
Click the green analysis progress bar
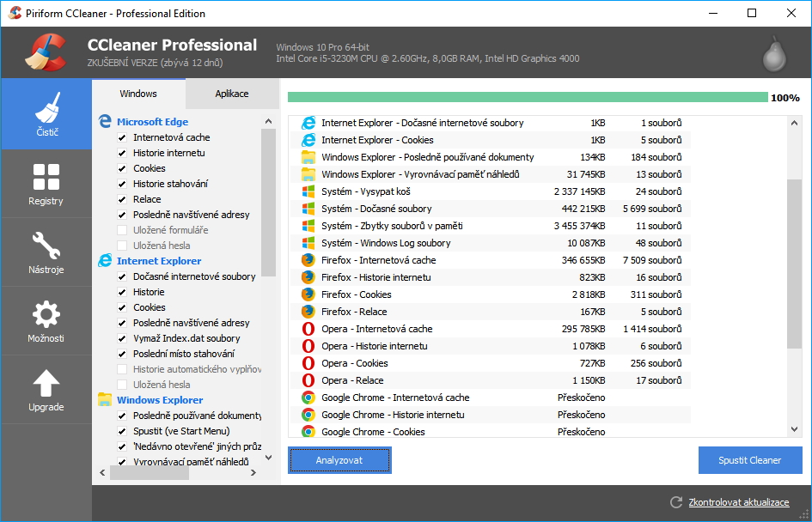[528, 97]
